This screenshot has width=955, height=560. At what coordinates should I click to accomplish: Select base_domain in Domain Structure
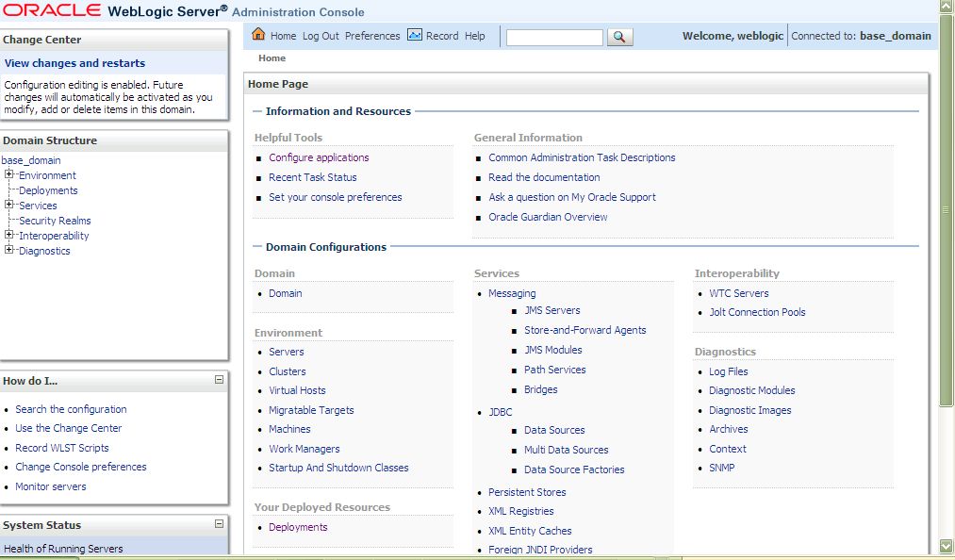coord(31,160)
